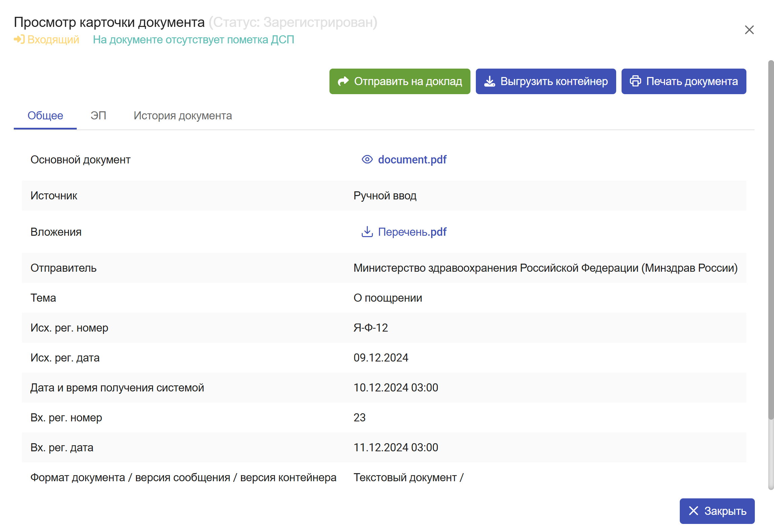Click the eye preview icon next to document.pdf
Image resolution: width=774 pixels, height=532 pixels.
click(367, 159)
